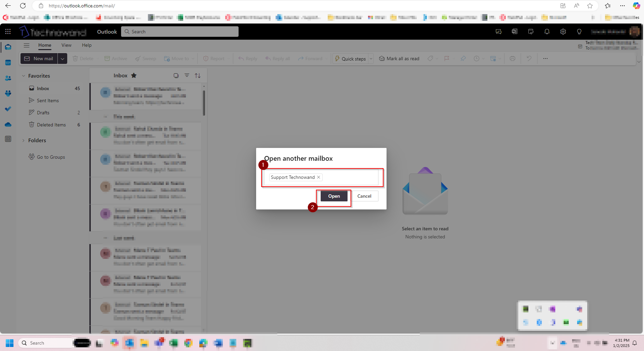Switch to the Home tab

coord(45,45)
